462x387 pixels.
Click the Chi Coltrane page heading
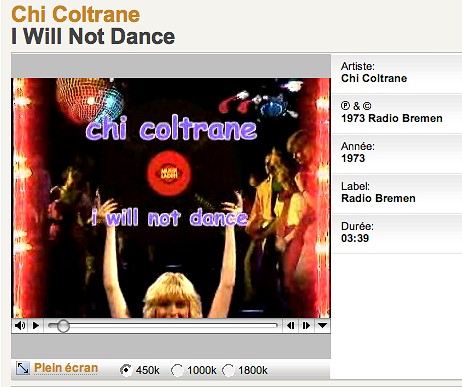click(76, 14)
